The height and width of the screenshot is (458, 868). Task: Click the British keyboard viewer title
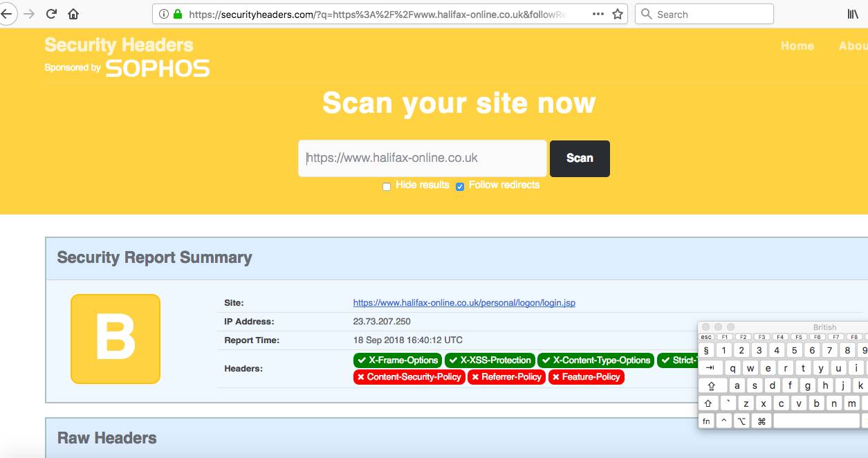pos(824,327)
